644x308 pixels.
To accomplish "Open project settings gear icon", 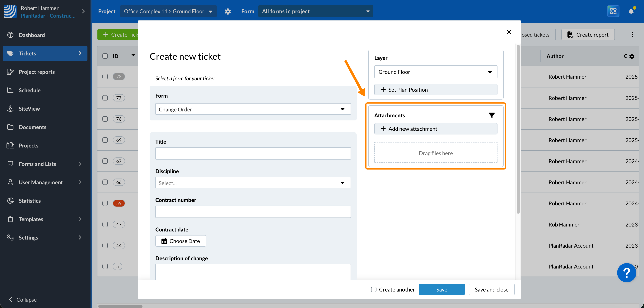I will click(x=227, y=11).
